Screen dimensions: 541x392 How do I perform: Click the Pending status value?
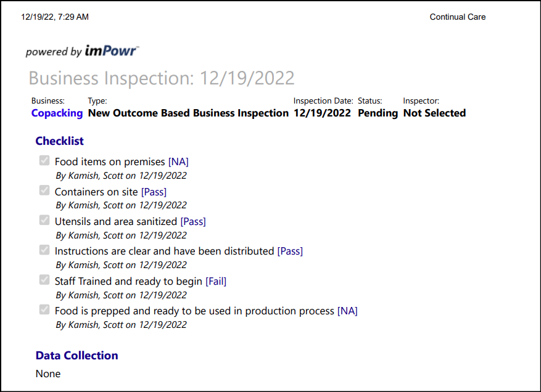(x=378, y=113)
